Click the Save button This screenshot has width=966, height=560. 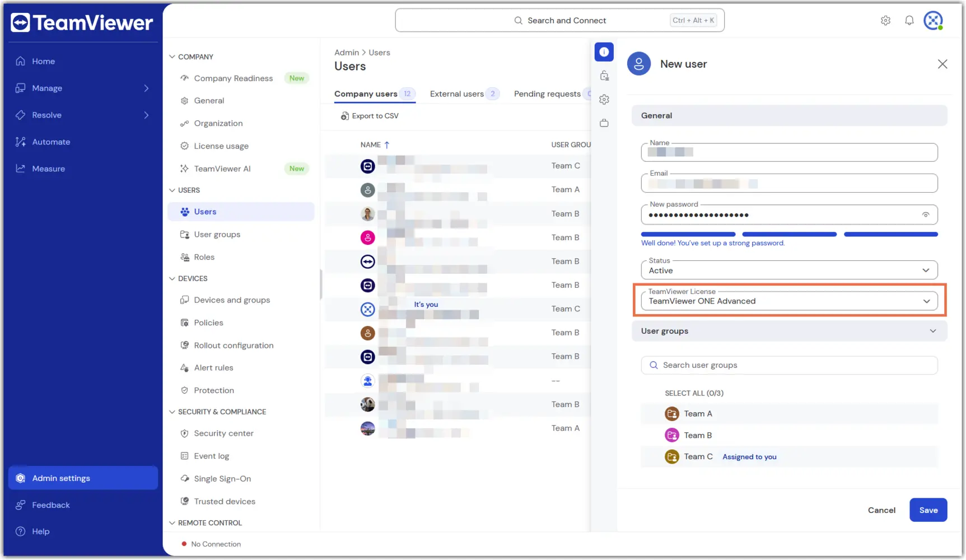(928, 510)
